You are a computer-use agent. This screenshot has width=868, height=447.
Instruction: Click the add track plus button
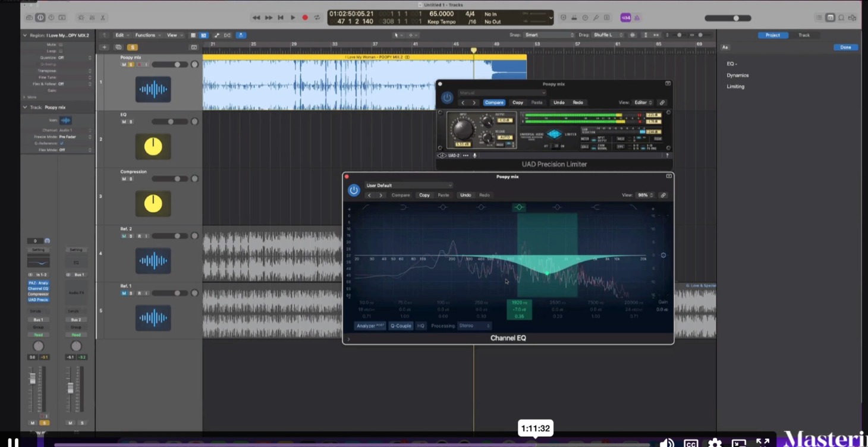(105, 47)
